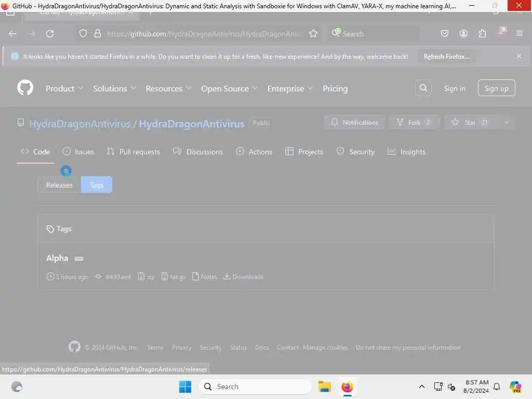Open Pricing page

335,88
